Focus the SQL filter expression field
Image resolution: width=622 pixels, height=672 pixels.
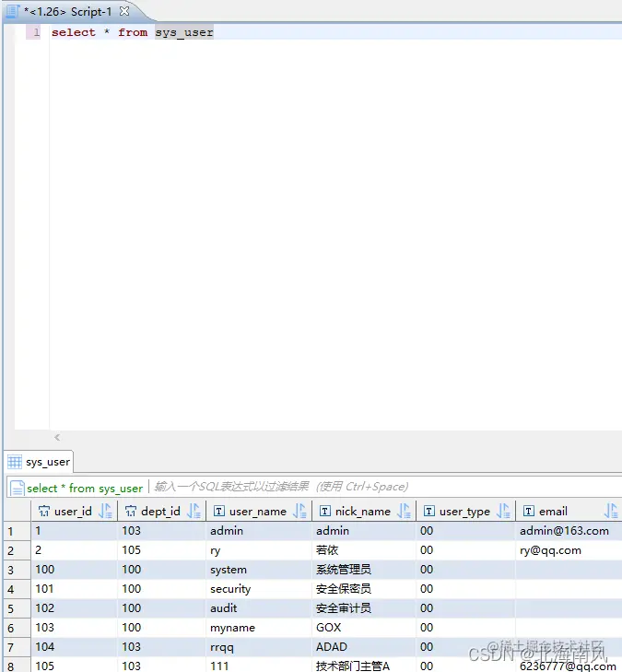tap(385, 487)
